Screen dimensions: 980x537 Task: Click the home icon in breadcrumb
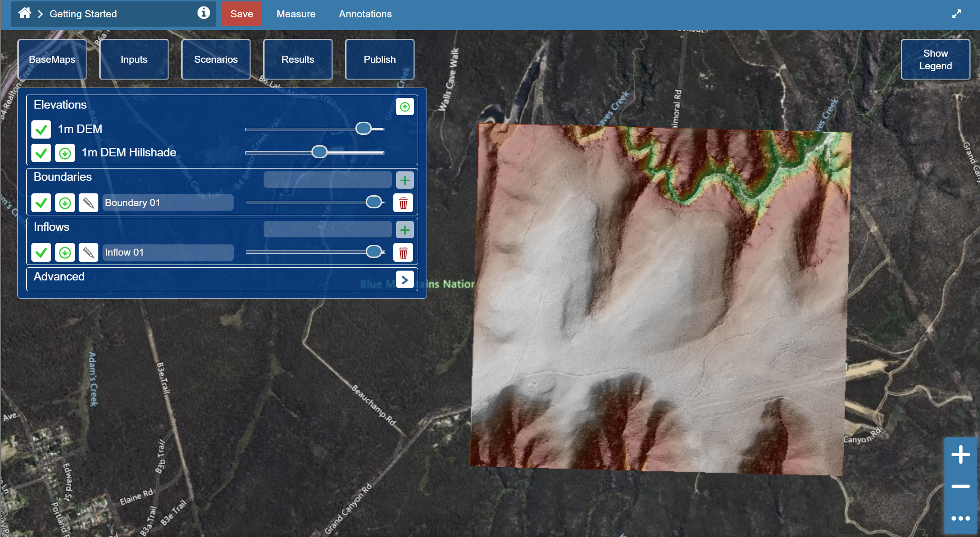point(24,13)
